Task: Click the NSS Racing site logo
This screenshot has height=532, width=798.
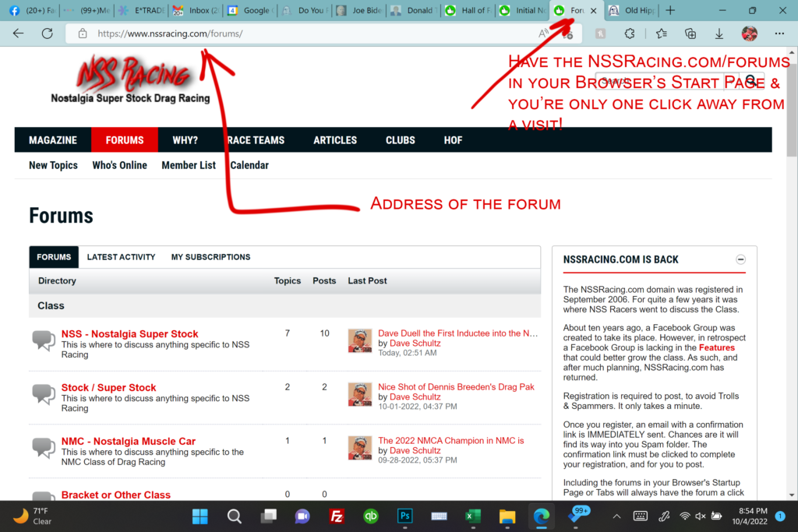Action: (x=131, y=79)
